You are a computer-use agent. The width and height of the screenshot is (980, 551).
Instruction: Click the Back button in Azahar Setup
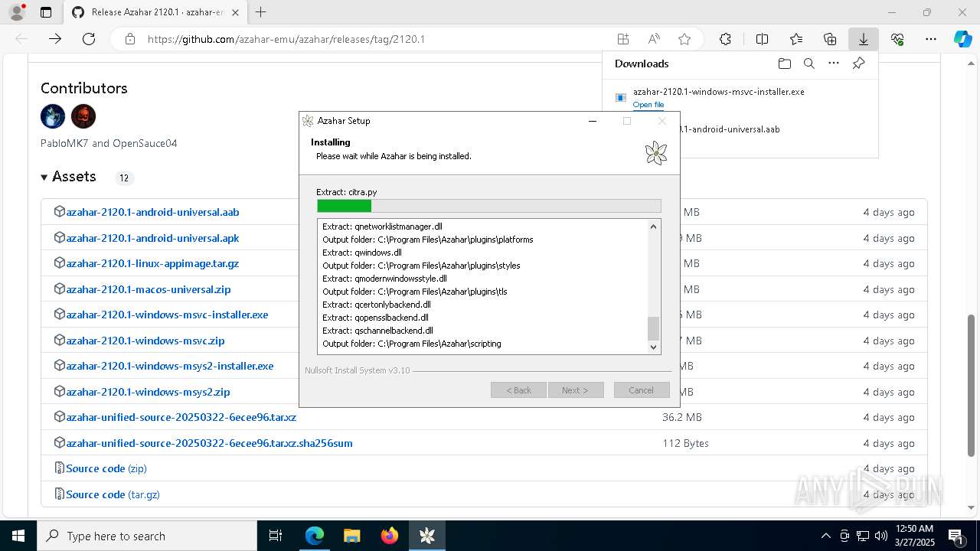pyautogui.click(x=518, y=390)
